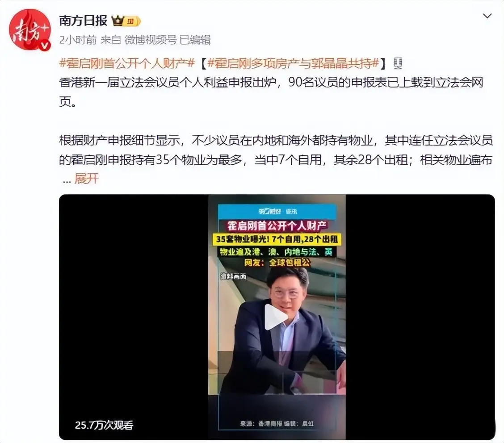Image resolution: width=504 pixels, height=443 pixels.
Task: Click the video title banner 霍启刚首公开个人财产
Action: 277,226
